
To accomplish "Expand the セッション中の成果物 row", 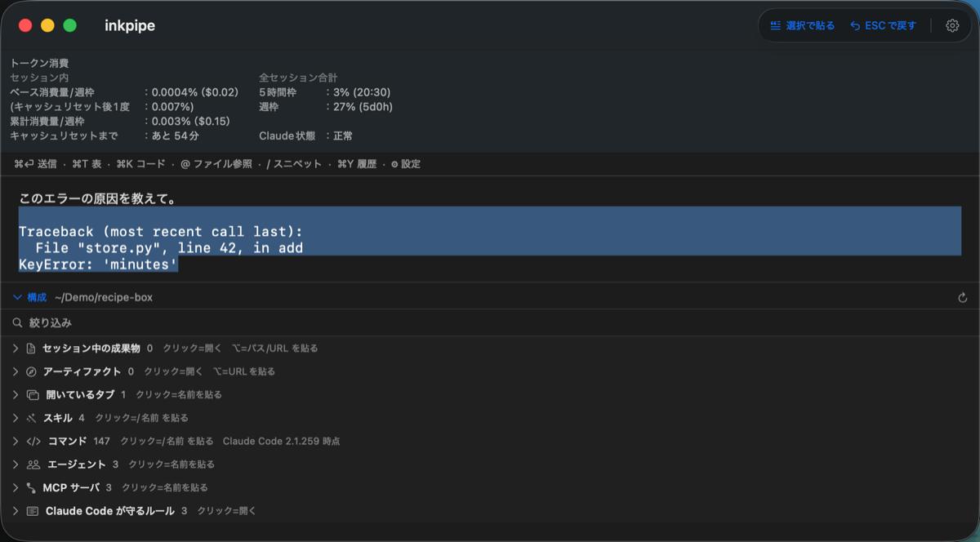I will click(16, 349).
